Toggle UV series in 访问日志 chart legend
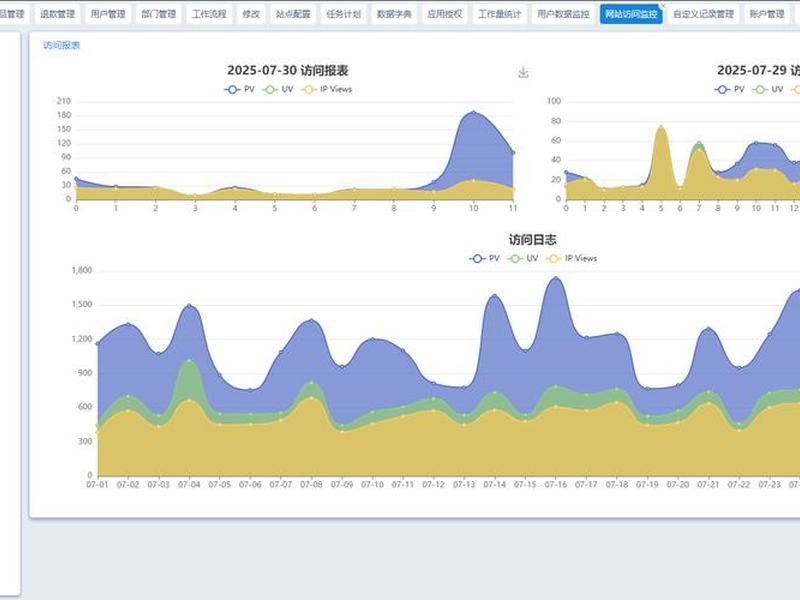Screen dimensions: 800x600 pos(523,259)
